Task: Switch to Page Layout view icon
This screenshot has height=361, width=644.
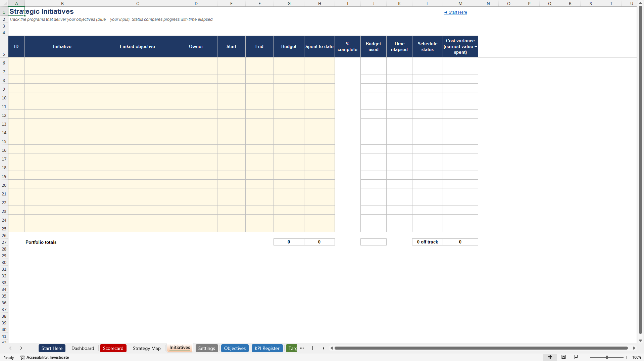Action: pyautogui.click(x=563, y=357)
